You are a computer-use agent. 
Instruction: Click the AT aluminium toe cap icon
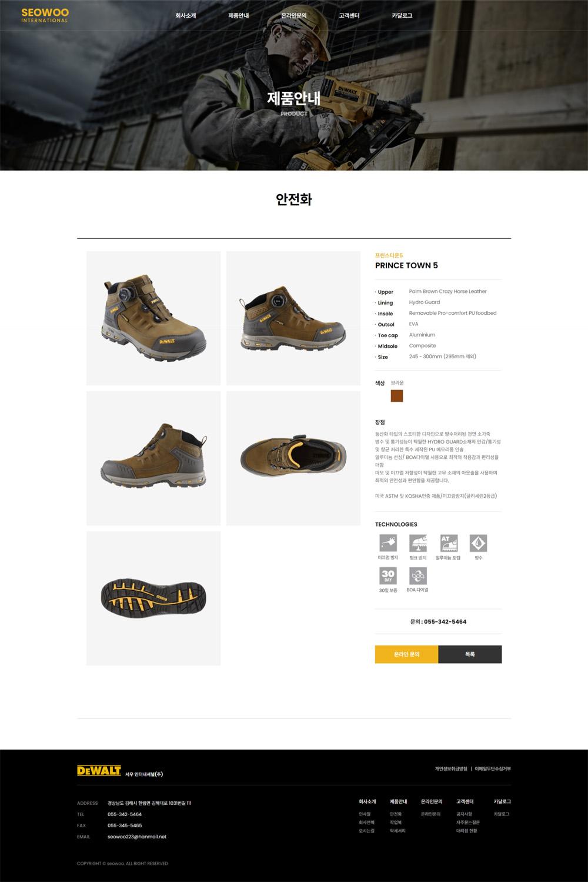[449, 542]
